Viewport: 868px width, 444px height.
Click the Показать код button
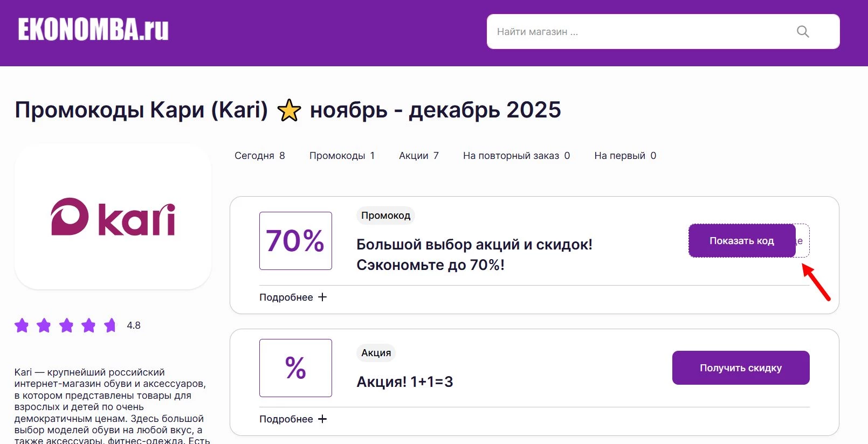742,241
